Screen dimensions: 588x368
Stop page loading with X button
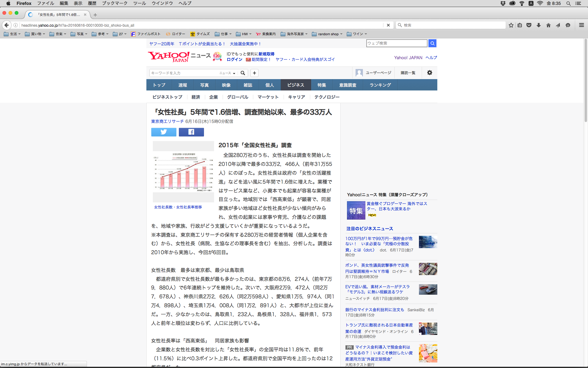[388, 25]
